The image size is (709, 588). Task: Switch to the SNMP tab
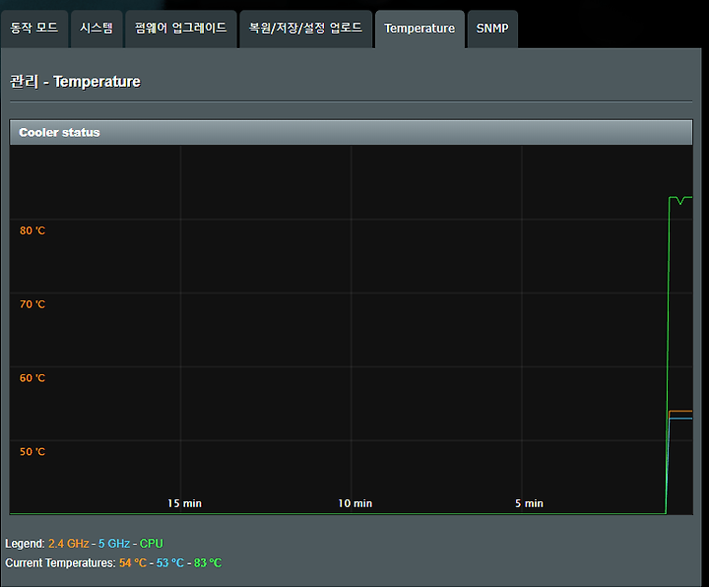pos(492,29)
